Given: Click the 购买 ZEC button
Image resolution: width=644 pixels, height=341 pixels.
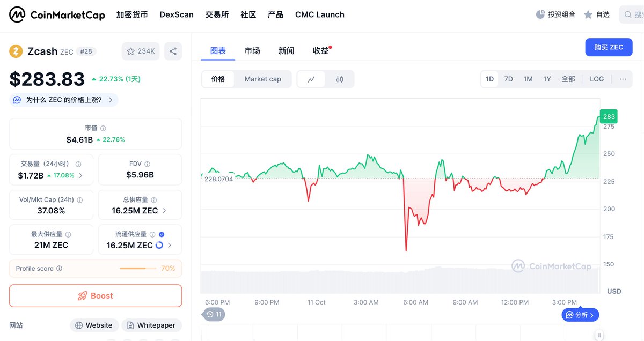Looking at the screenshot, I should point(609,47).
